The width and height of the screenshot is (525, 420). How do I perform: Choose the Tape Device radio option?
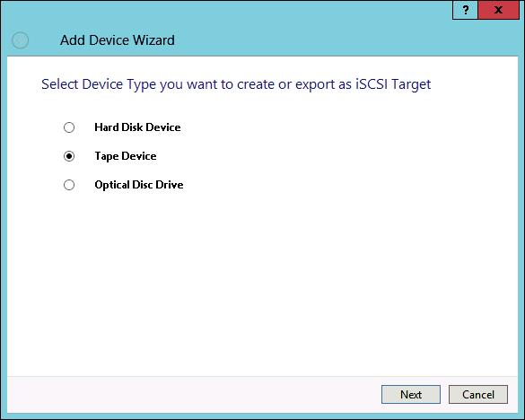coord(69,156)
